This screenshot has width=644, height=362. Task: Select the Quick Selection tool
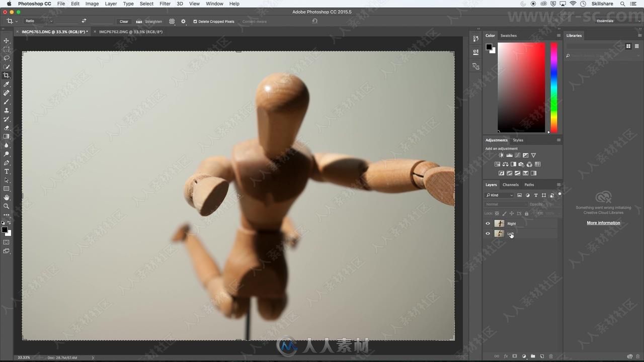pos(7,67)
